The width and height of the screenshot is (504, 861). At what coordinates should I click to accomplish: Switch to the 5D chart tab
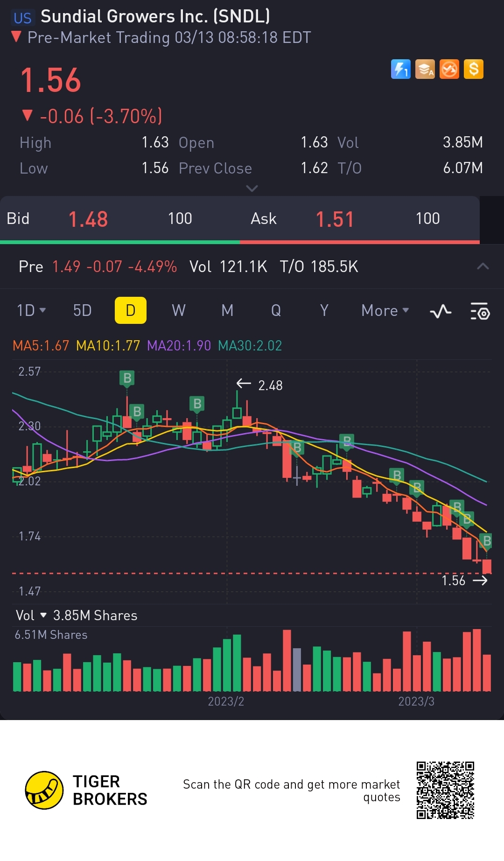click(x=83, y=310)
